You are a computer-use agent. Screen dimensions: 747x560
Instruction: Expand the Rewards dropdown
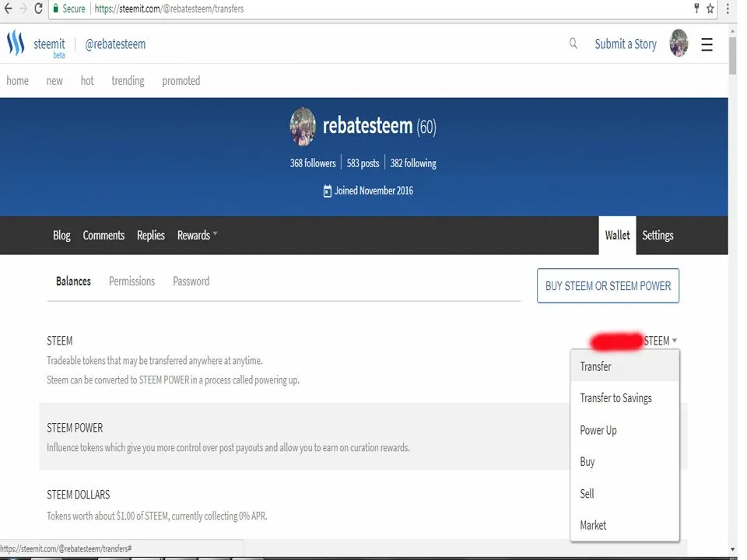tap(197, 235)
